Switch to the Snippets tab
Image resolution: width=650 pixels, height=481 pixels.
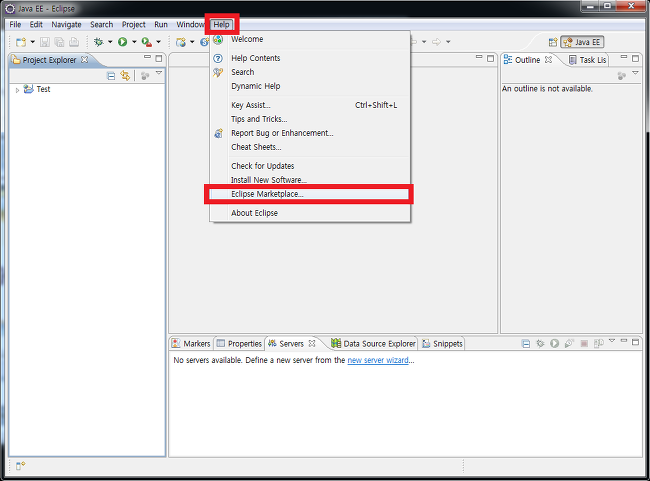coord(442,344)
